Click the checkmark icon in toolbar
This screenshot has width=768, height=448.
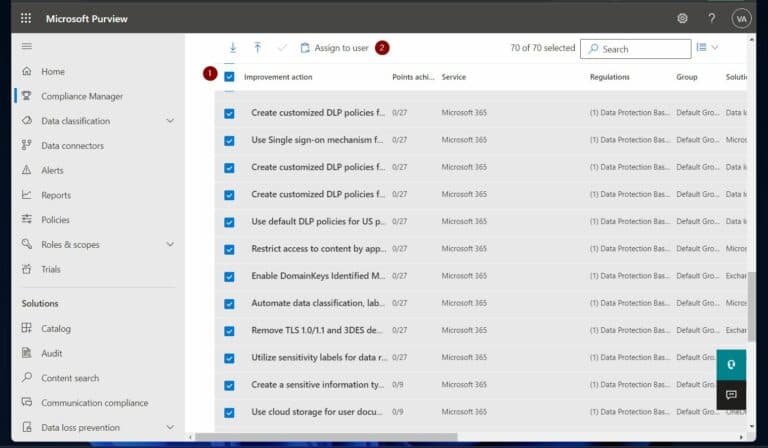(282, 48)
